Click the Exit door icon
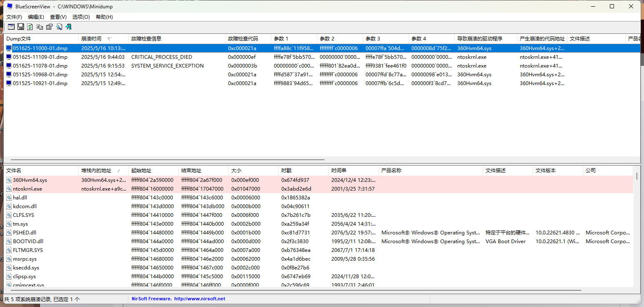Viewport: 644px width, 307px height. pyautogui.click(x=69, y=27)
